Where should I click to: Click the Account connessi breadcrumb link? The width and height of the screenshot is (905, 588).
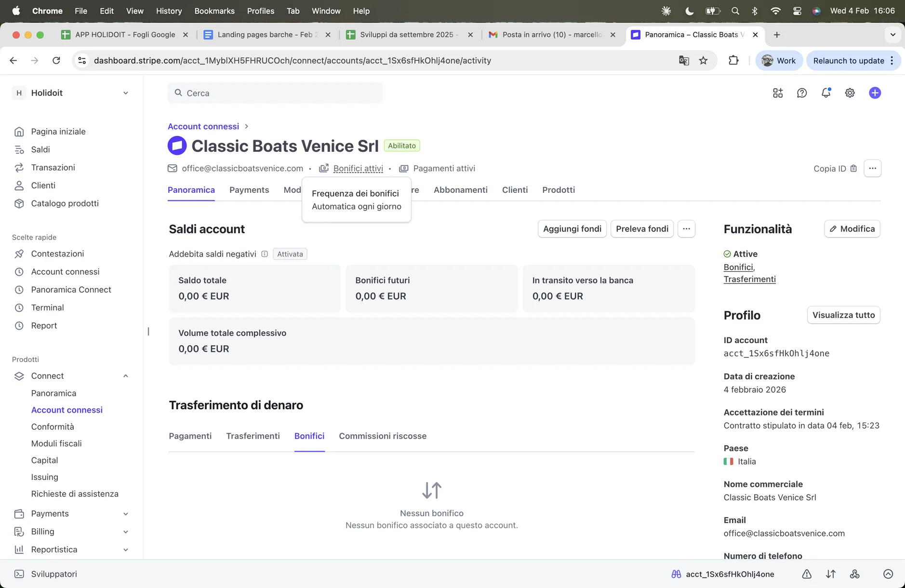[x=203, y=126]
